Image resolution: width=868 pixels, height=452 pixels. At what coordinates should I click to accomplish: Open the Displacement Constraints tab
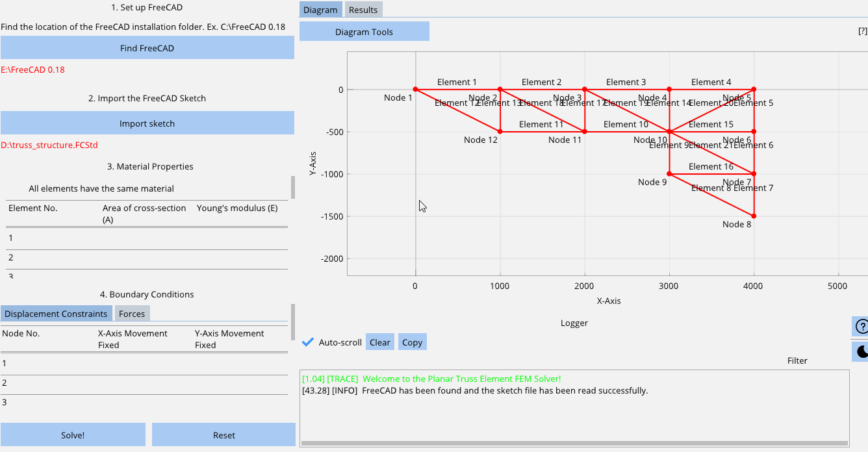tap(56, 314)
